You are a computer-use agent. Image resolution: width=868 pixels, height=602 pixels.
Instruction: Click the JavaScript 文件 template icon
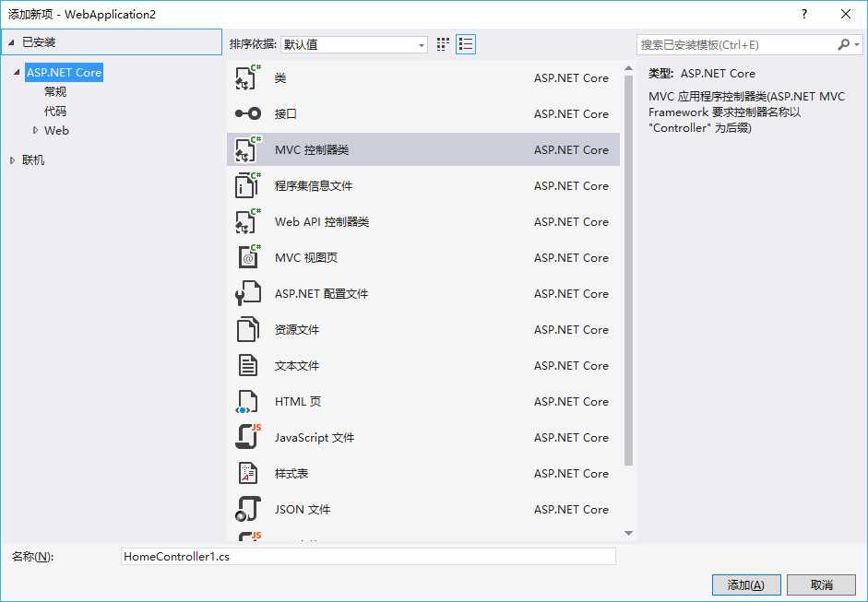247,437
